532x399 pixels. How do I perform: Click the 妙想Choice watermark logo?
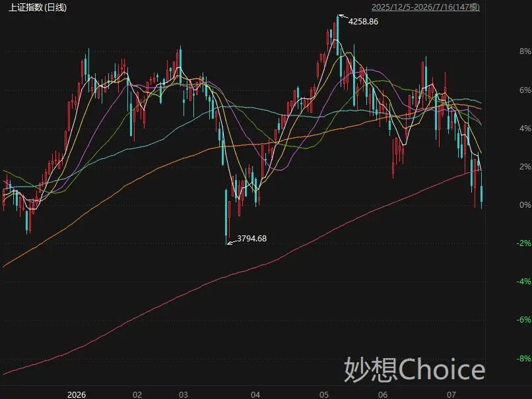415,369
